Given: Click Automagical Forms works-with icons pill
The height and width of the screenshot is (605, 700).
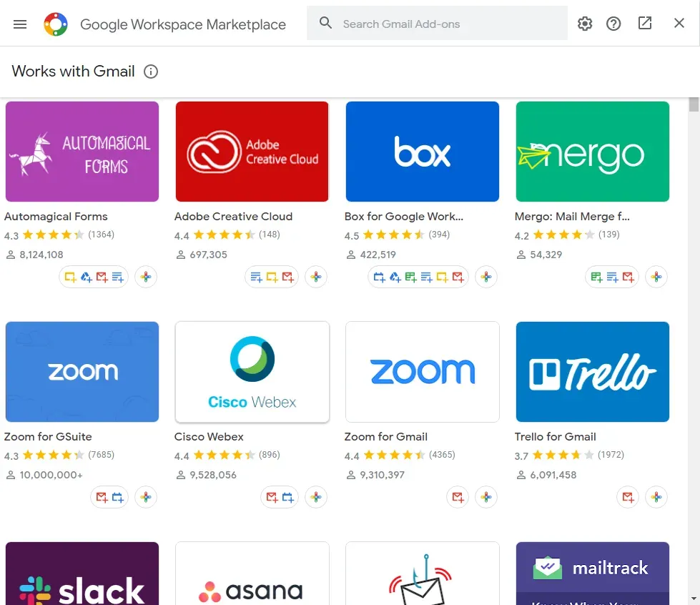Looking at the screenshot, I should click(x=94, y=277).
